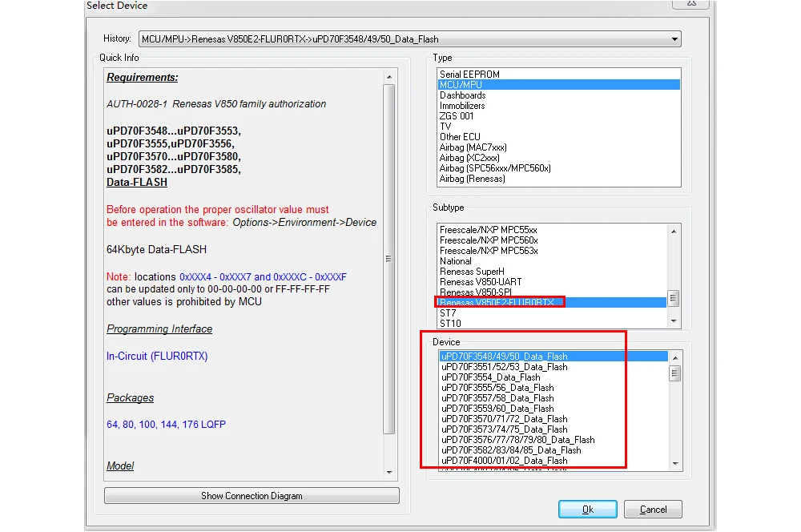801x532 pixels.
Task: Click the Quick Info scrollbar thumb
Action: (389, 259)
